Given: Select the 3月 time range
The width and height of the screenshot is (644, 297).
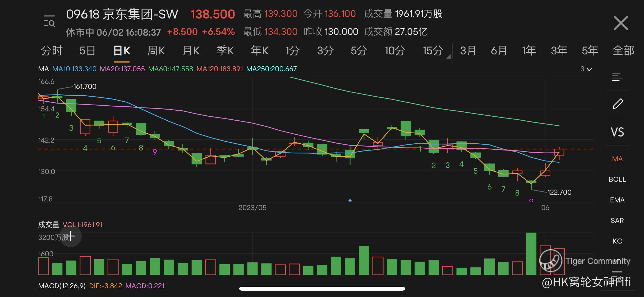Looking at the screenshot, I should [x=468, y=50].
